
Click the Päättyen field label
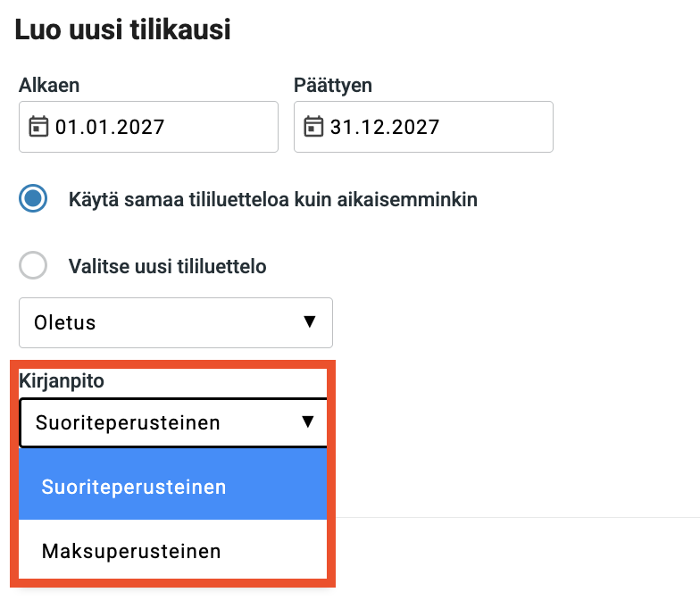click(x=333, y=86)
